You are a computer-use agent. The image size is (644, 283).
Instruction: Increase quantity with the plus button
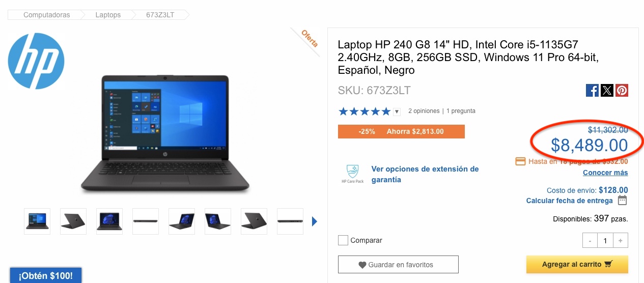click(621, 241)
